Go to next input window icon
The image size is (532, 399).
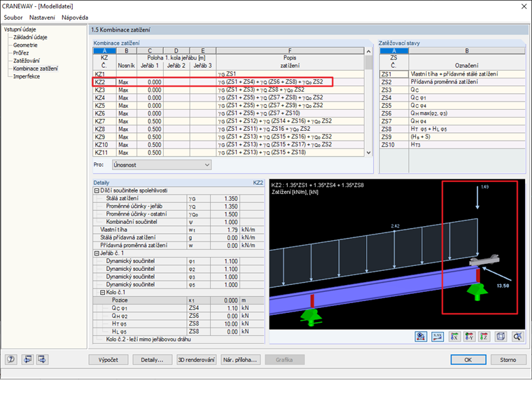(43, 359)
